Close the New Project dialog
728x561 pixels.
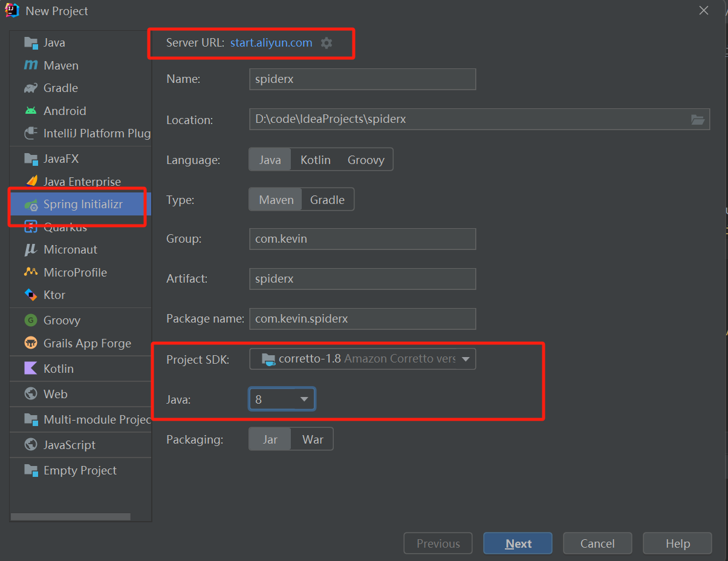point(703,10)
